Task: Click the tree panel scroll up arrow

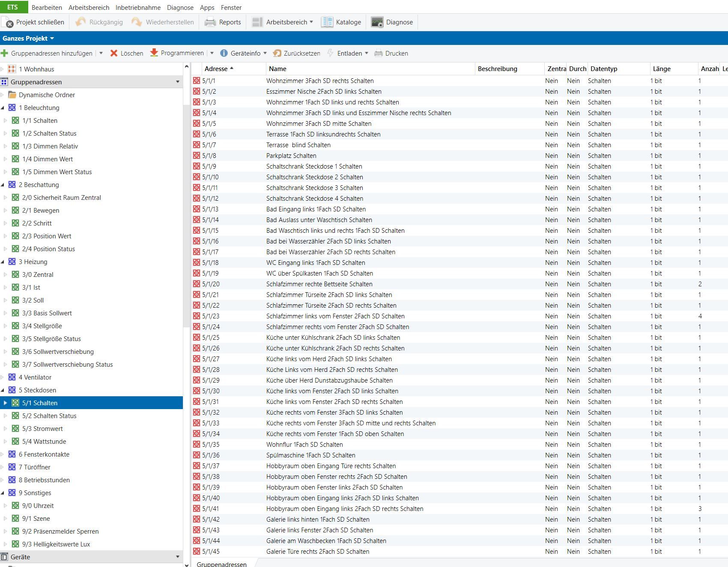Action: 186,67
